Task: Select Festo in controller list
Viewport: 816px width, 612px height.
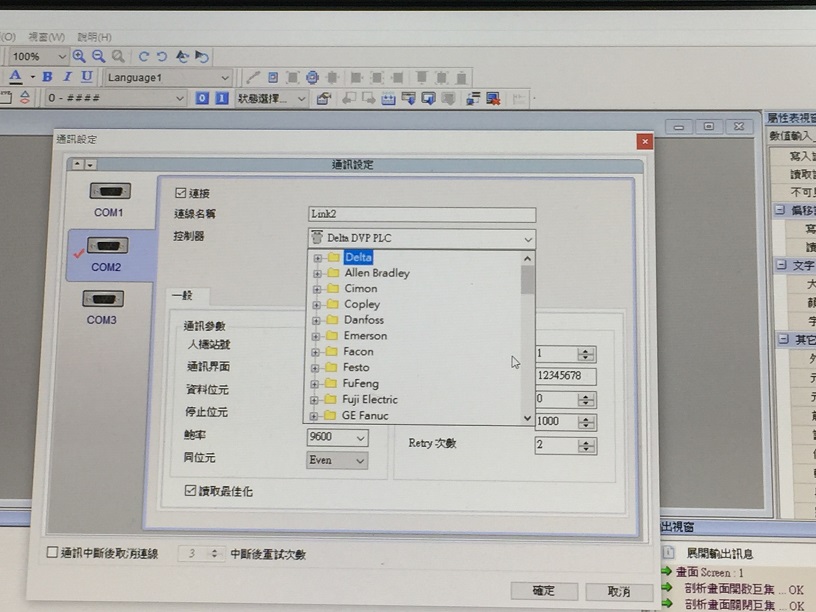Action: click(356, 367)
